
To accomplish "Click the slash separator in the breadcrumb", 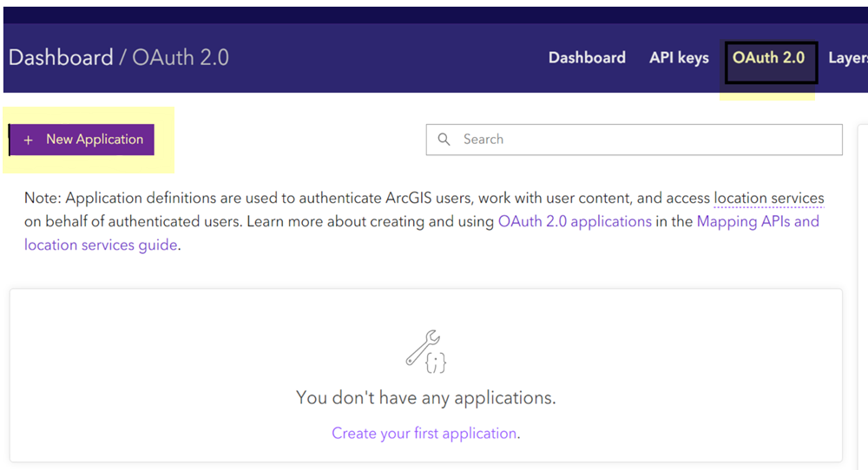I will (122, 58).
